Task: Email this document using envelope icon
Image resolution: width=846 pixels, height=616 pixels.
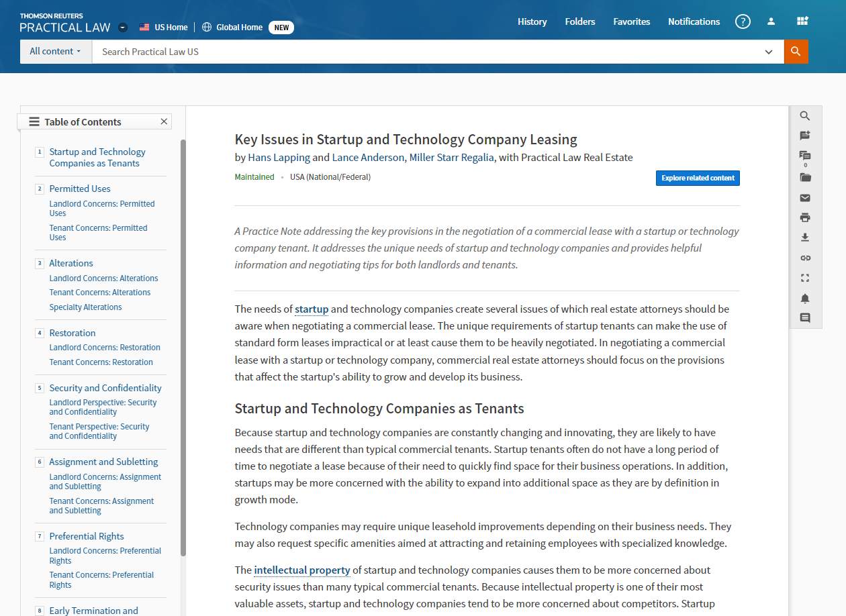Action: pyautogui.click(x=805, y=198)
